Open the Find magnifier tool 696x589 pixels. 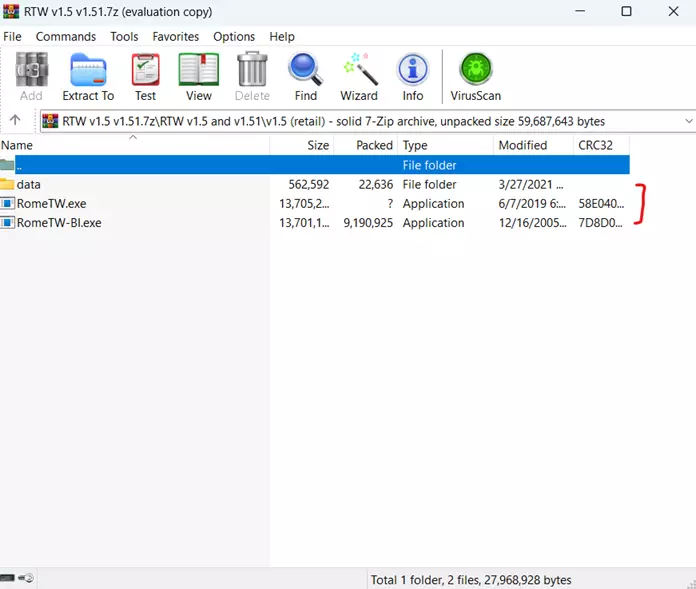click(305, 69)
